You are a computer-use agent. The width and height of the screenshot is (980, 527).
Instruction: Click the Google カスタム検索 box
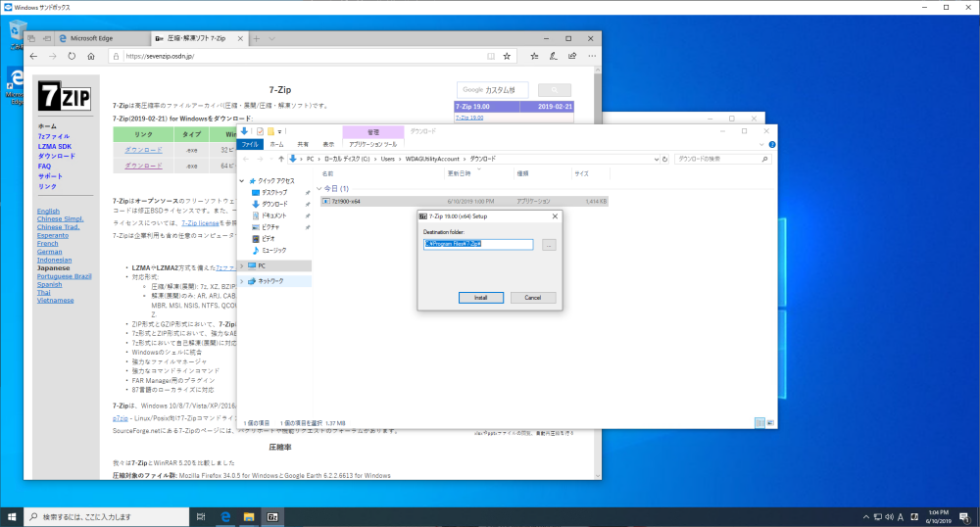tap(493, 90)
